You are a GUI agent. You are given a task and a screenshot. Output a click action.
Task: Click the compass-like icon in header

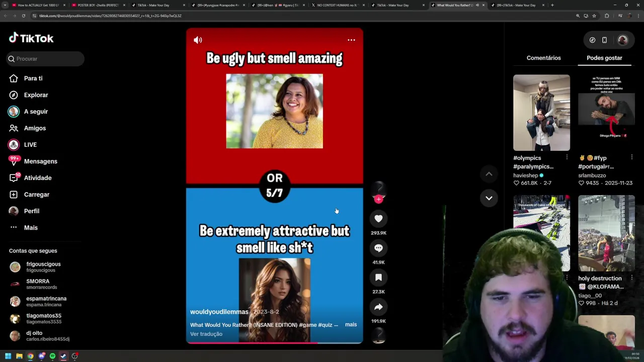coord(592,40)
